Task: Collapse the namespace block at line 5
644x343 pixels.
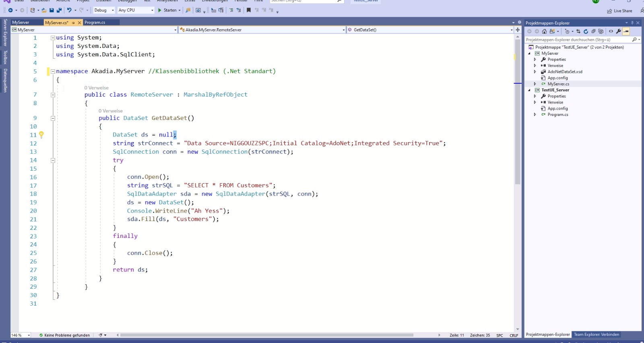Action: (x=53, y=71)
